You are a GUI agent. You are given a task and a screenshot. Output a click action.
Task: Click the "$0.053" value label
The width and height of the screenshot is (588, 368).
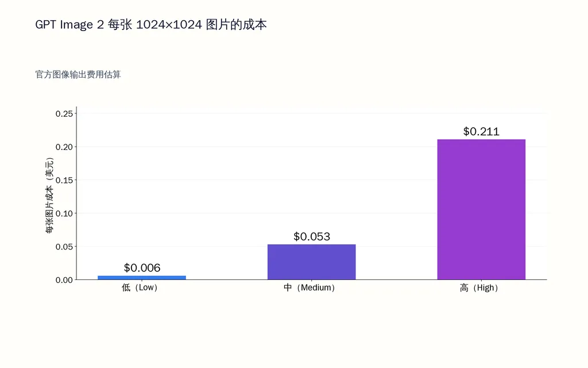tap(312, 236)
